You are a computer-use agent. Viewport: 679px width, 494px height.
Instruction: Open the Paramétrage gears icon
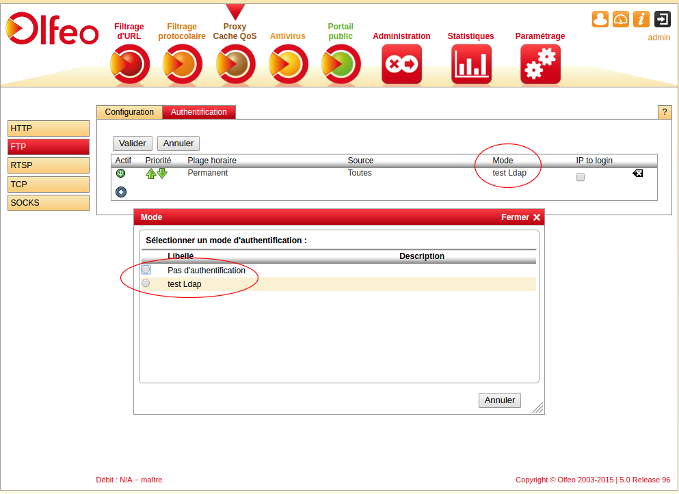point(540,65)
